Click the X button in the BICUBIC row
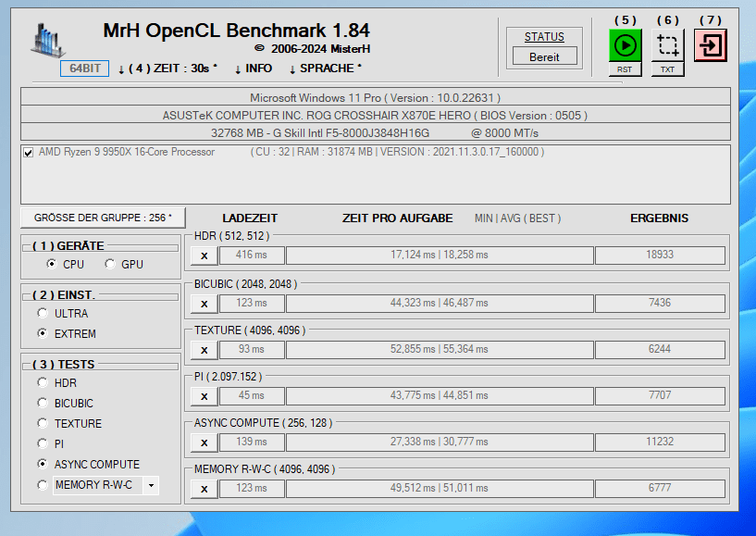 point(204,304)
